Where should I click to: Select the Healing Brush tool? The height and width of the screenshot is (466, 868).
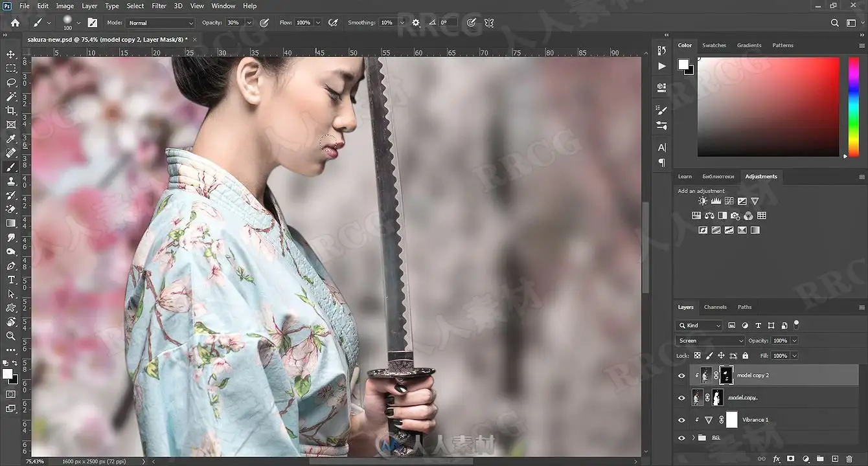(x=11, y=153)
